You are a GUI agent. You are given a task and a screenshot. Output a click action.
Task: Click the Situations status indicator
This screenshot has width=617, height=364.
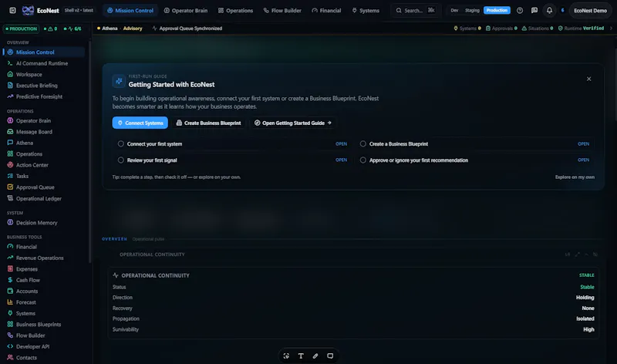pos(537,29)
